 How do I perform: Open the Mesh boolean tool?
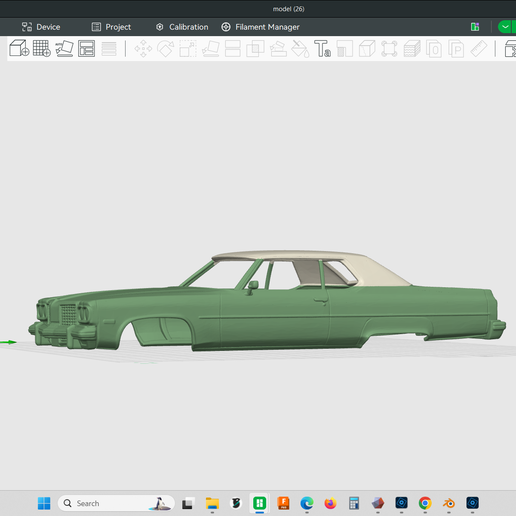coord(255,49)
